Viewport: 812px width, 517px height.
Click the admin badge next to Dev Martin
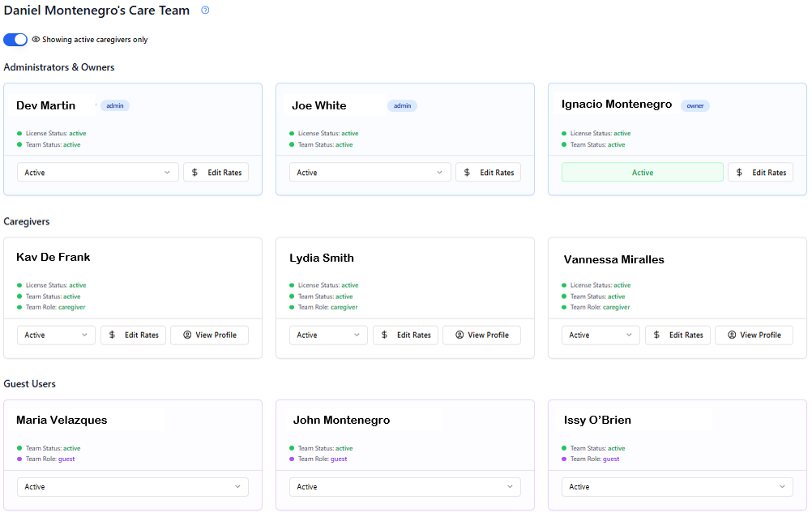(115, 105)
